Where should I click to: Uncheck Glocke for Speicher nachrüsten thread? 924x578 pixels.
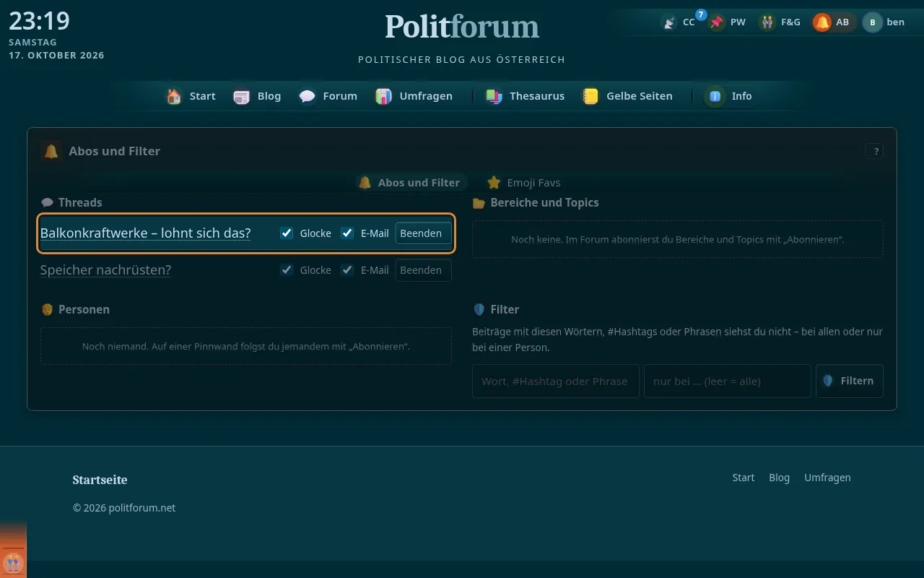(x=287, y=270)
